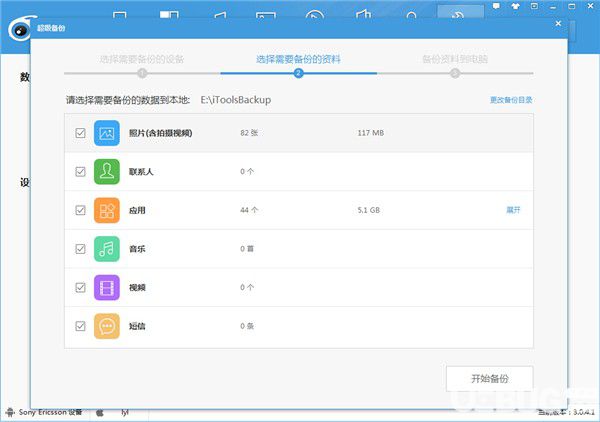
Task: Expand the 应用 list with 展开
Action: point(513,210)
